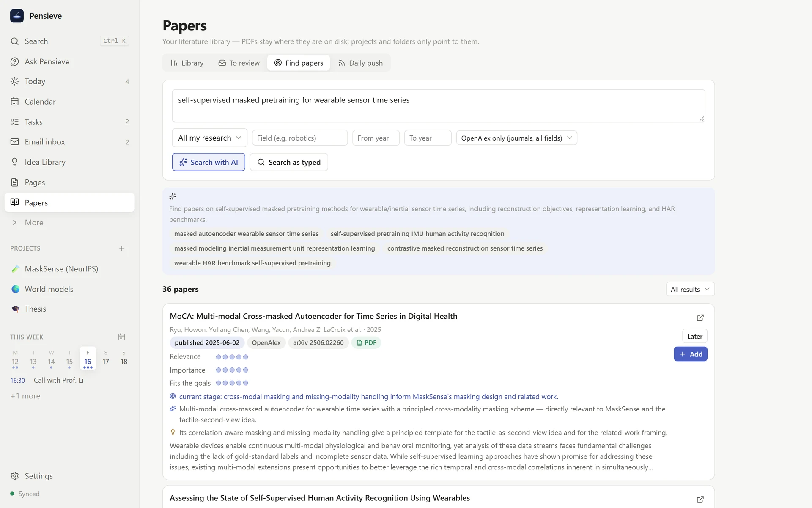Open MoCA paper external link icon
The image size is (812, 508).
pos(700,317)
